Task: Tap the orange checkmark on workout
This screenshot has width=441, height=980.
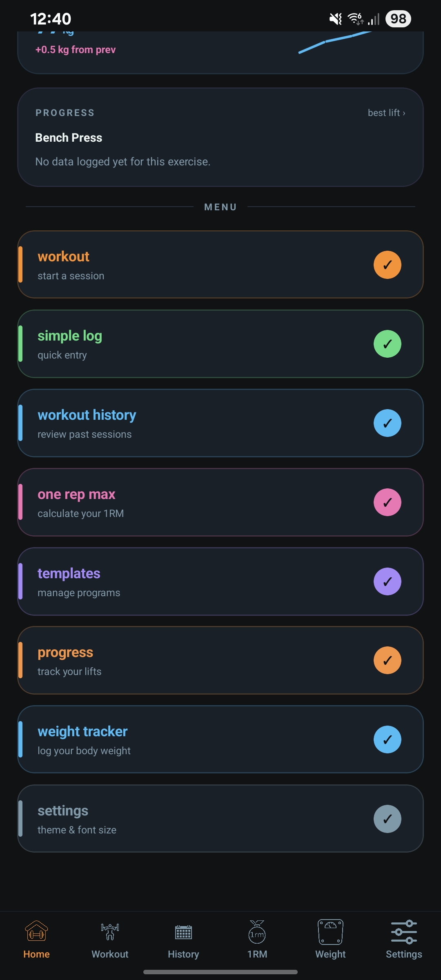Action: tap(387, 265)
